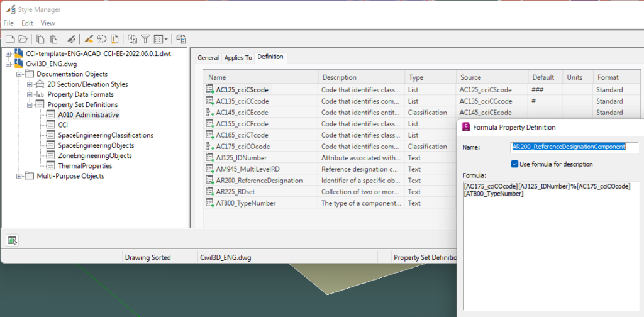The width and height of the screenshot is (644, 317).
Task: Toggle Use formula for description checkbox
Action: [x=514, y=164]
